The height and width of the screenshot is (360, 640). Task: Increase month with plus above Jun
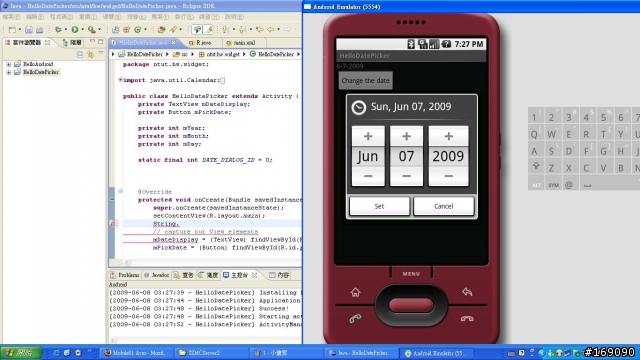click(x=368, y=136)
